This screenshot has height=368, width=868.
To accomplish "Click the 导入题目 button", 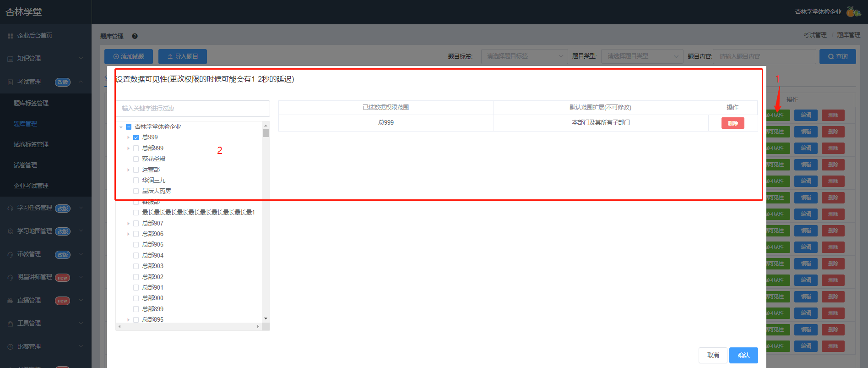I will pyautogui.click(x=183, y=56).
